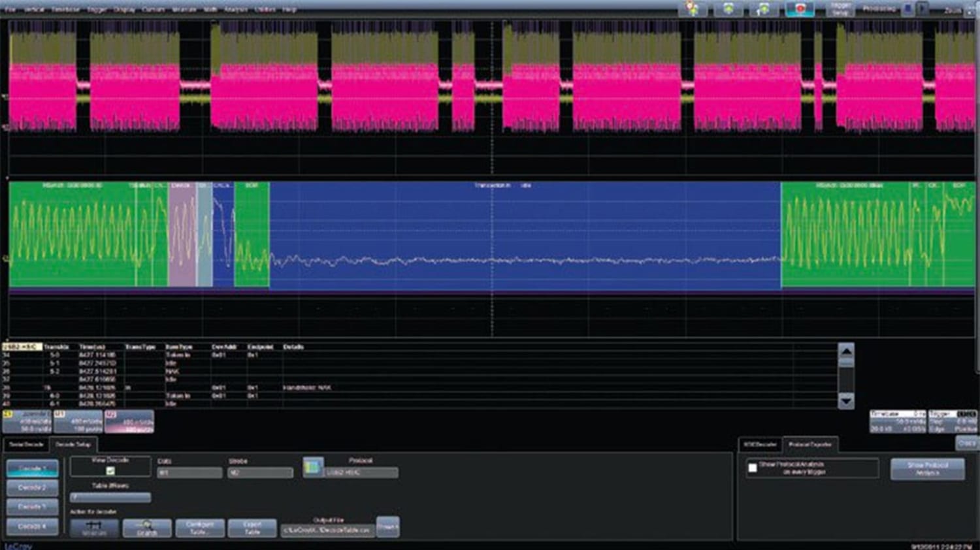Click the protocol image icon next to Protocol field

pyautogui.click(x=314, y=466)
